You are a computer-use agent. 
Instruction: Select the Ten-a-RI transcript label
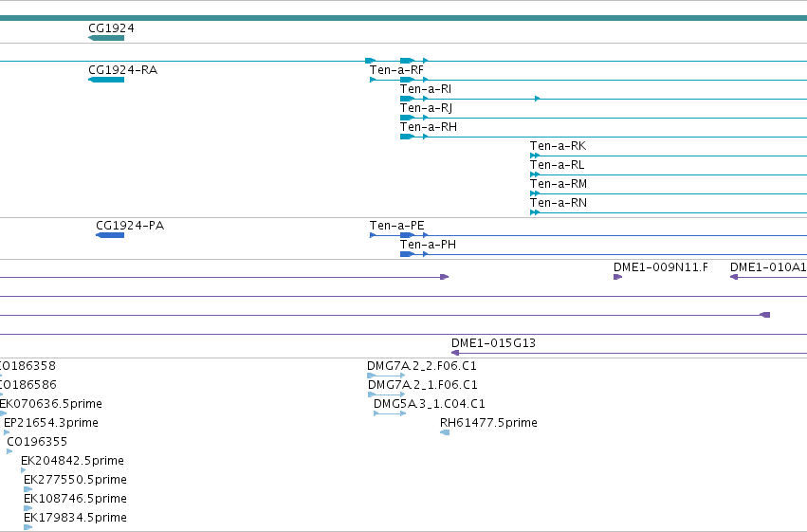(426, 89)
